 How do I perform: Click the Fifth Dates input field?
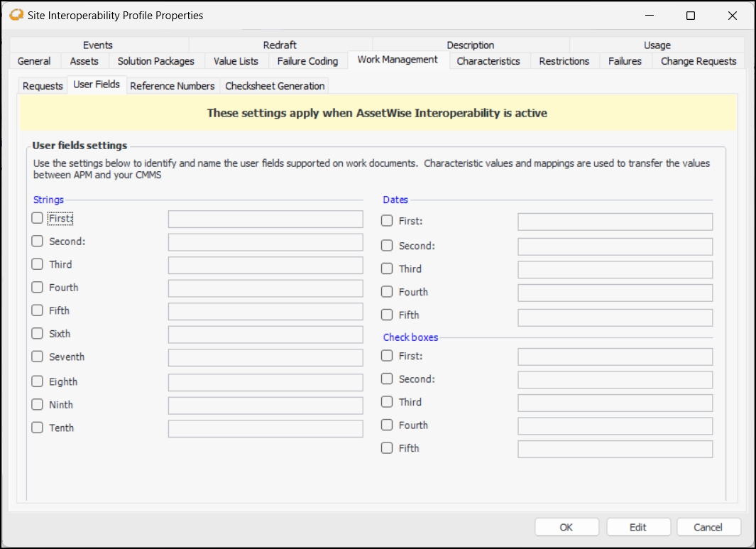coord(615,317)
